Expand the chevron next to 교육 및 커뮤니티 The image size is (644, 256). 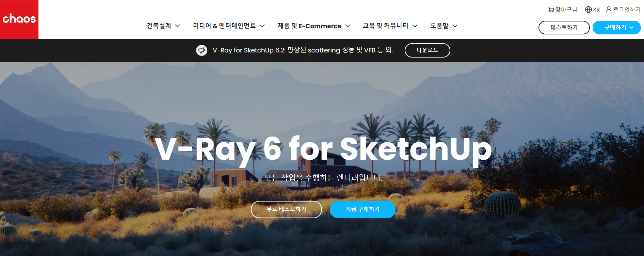point(415,26)
